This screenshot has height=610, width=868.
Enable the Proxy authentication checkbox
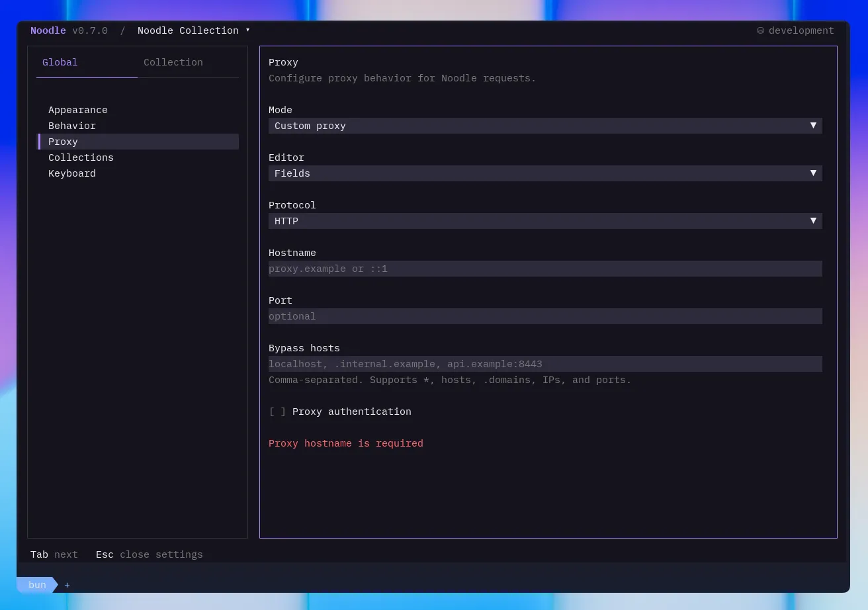pos(277,412)
